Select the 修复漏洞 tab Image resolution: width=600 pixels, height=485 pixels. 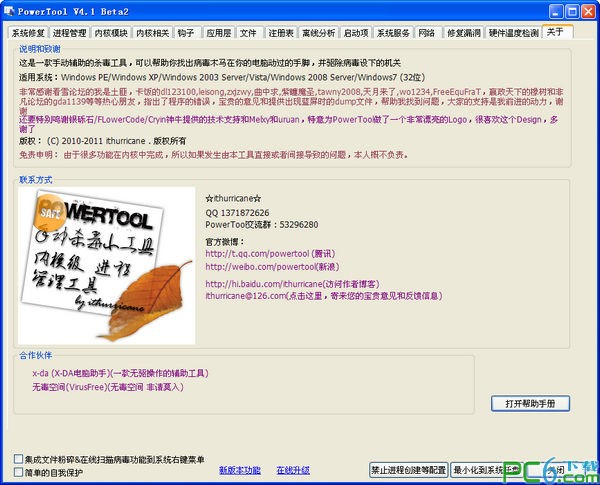[464, 33]
